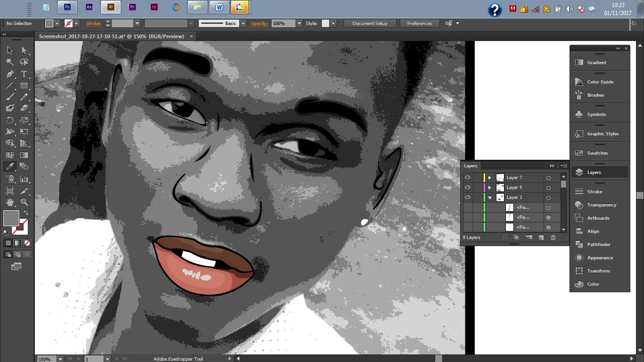Click the Opacity label link

point(259,24)
